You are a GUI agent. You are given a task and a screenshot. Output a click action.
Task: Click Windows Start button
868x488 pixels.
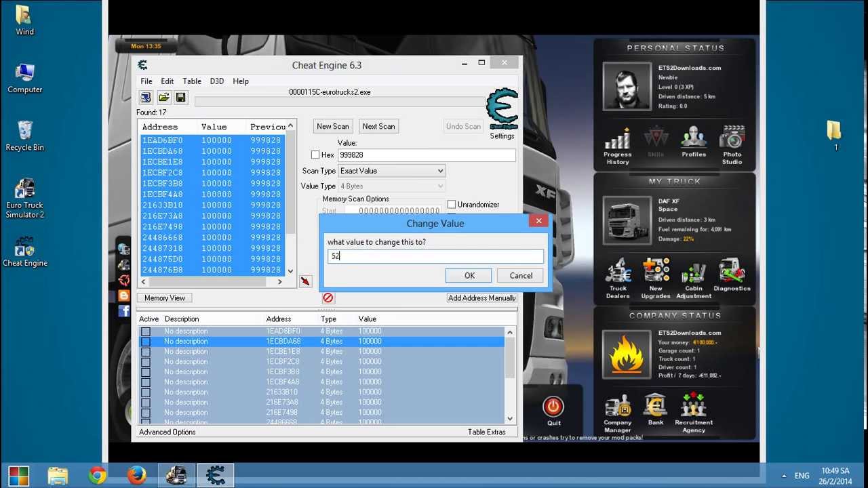point(19,475)
